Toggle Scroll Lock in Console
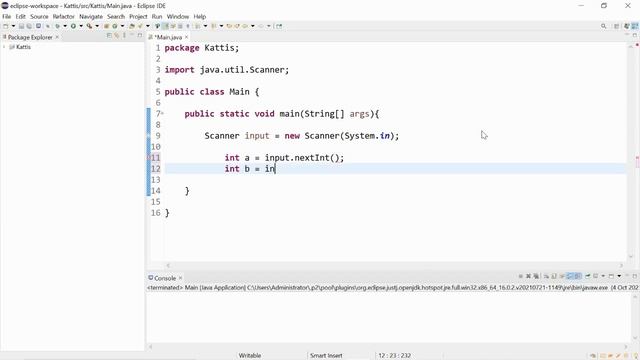The height and width of the screenshot is (360, 640). (554, 276)
